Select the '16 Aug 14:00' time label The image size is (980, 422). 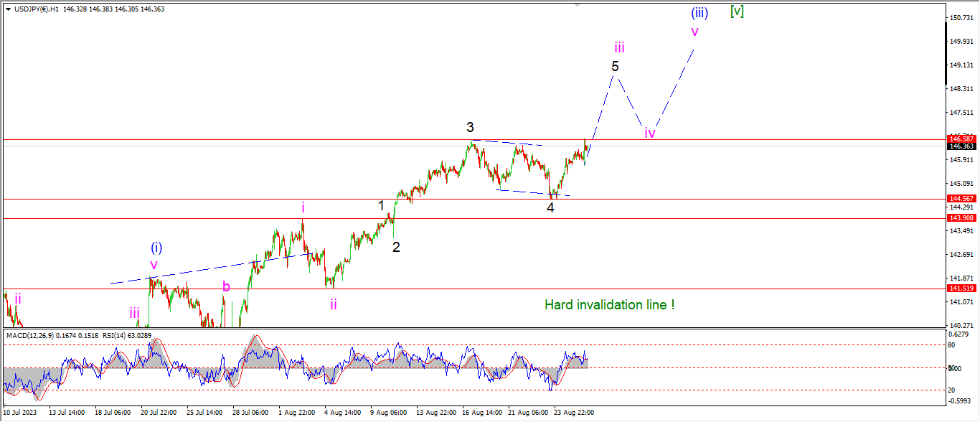point(481,413)
